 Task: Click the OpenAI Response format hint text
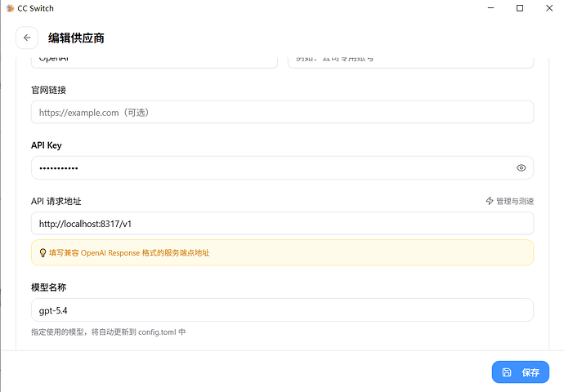coord(129,253)
